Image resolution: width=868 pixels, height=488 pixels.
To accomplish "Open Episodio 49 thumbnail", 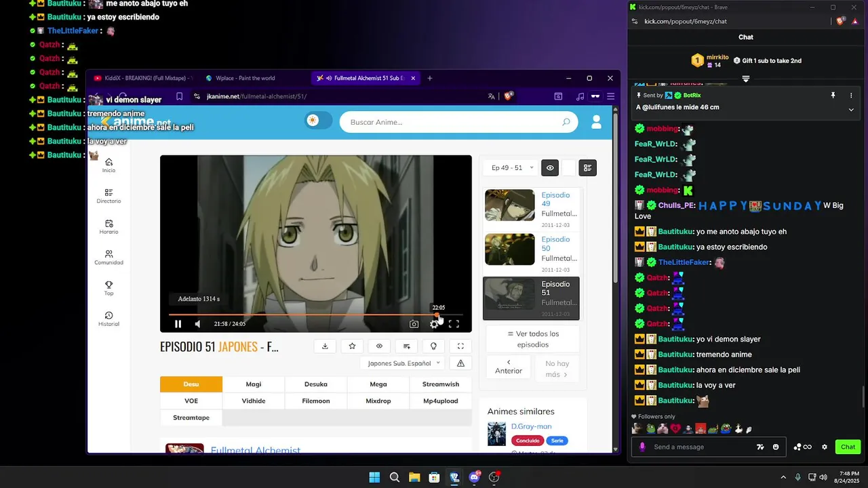I will click(x=510, y=205).
